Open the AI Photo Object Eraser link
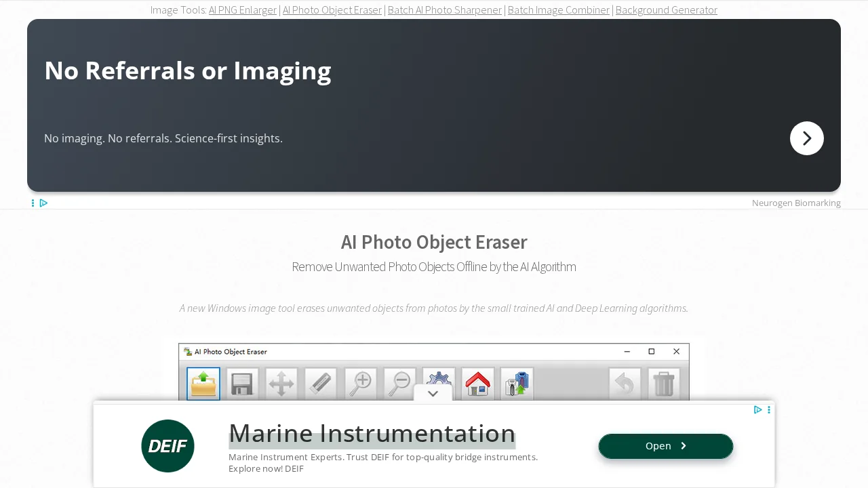The image size is (868, 488). tap(332, 10)
